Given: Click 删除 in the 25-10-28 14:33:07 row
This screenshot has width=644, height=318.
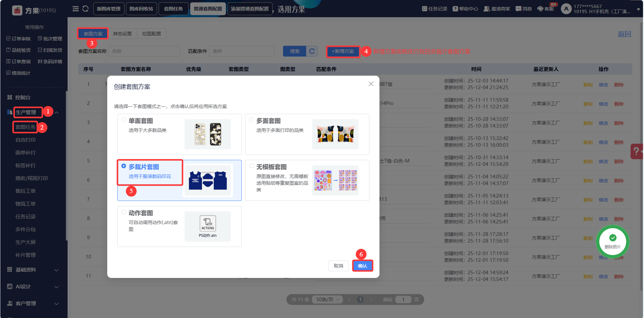Looking at the screenshot, I should (619, 123).
